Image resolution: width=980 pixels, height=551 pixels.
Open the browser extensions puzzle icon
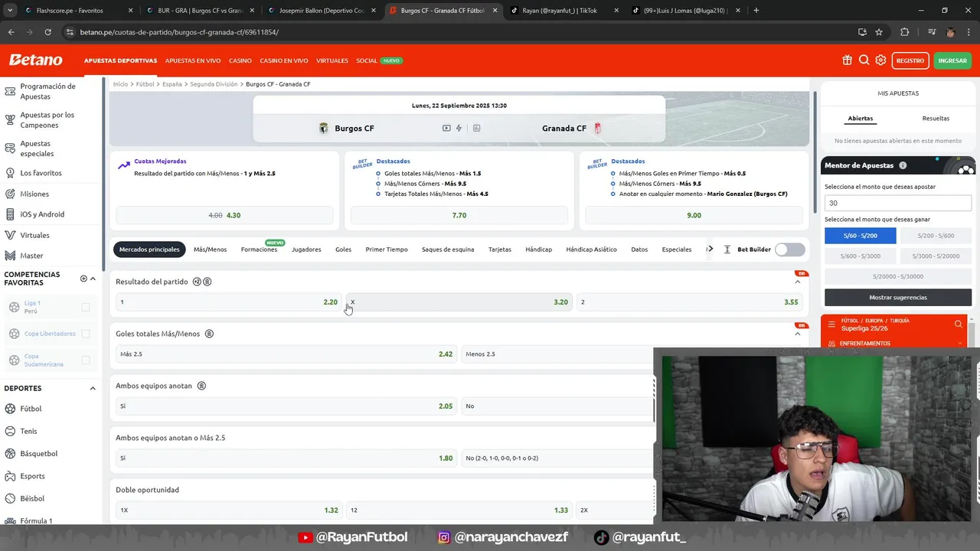(905, 32)
